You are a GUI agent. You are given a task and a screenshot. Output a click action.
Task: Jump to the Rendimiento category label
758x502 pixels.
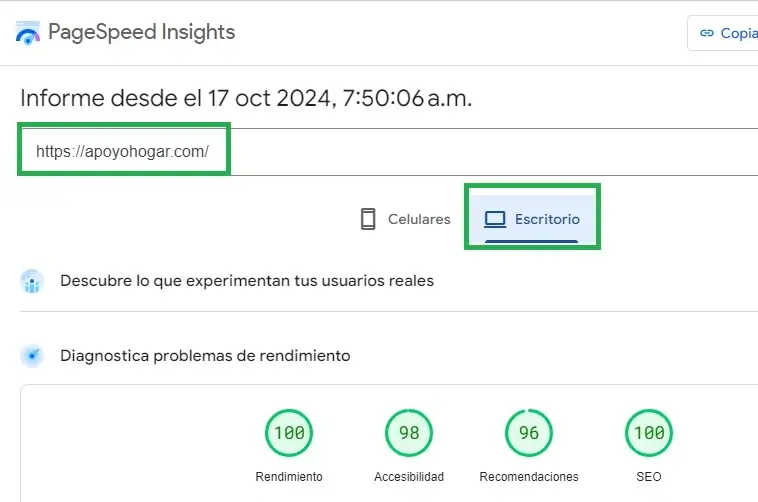pyautogui.click(x=289, y=477)
